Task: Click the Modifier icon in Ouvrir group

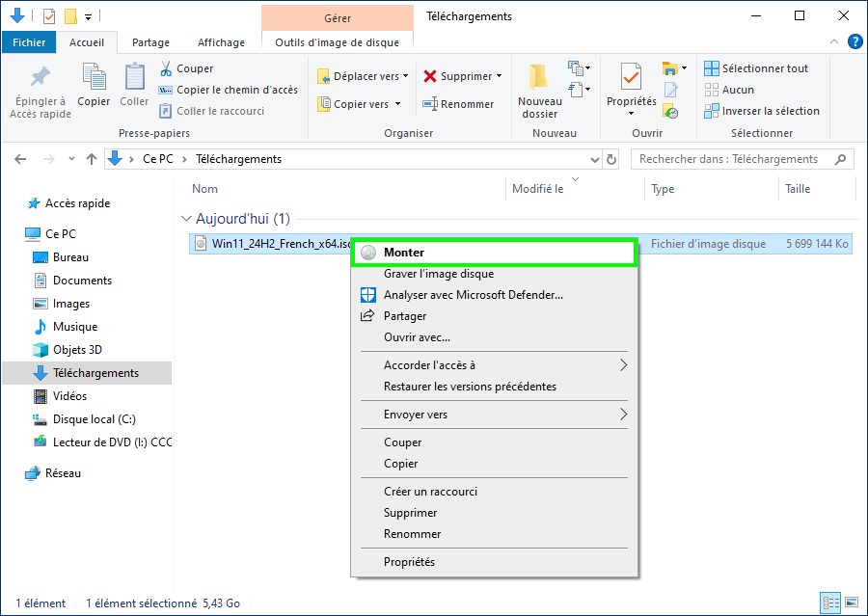Action: (670, 90)
